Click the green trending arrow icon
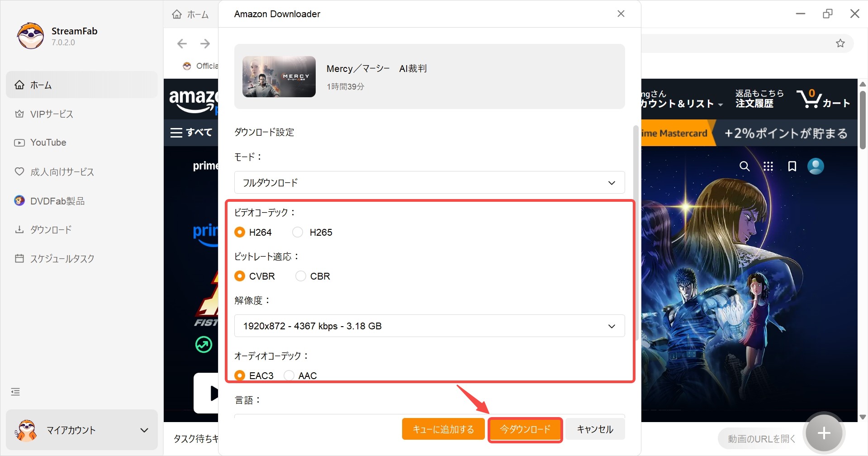868x456 pixels. tap(204, 345)
